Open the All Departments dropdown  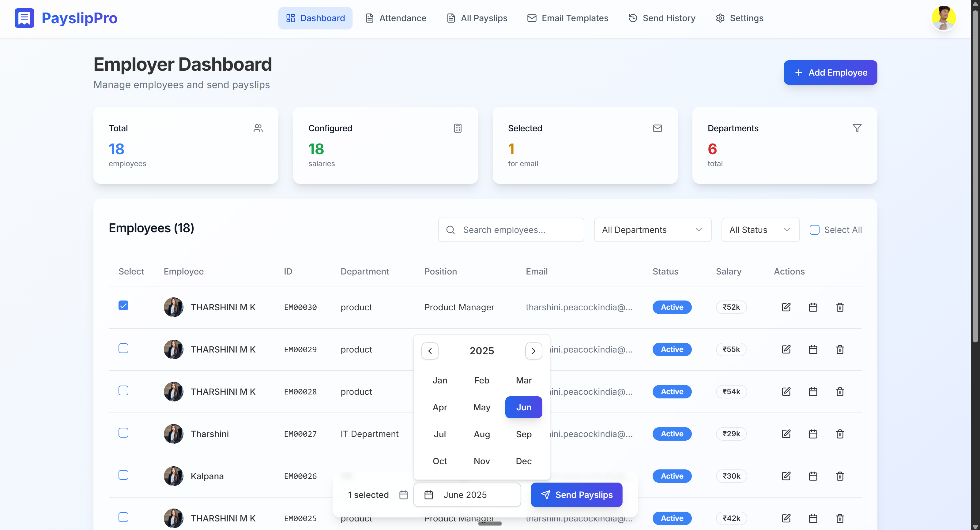tap(652, 230)
